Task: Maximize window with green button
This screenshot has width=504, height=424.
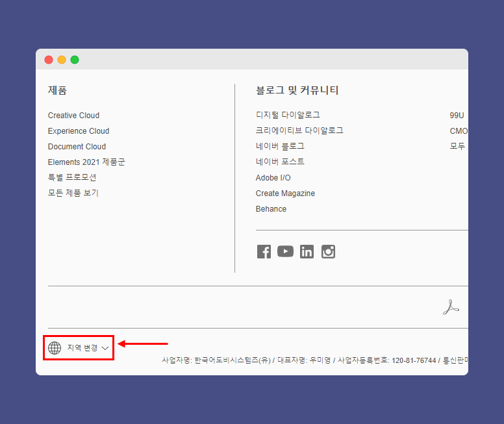Action: tap(75, 60)
